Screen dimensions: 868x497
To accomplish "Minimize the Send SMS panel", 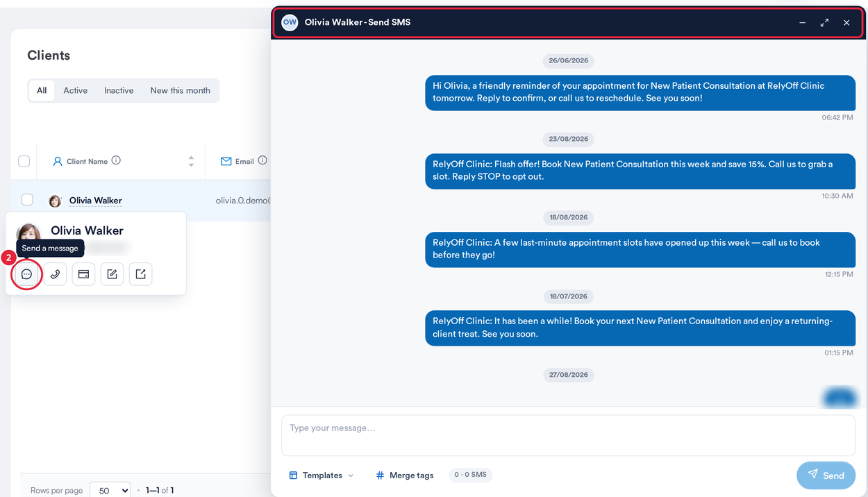I will [803, 23].
